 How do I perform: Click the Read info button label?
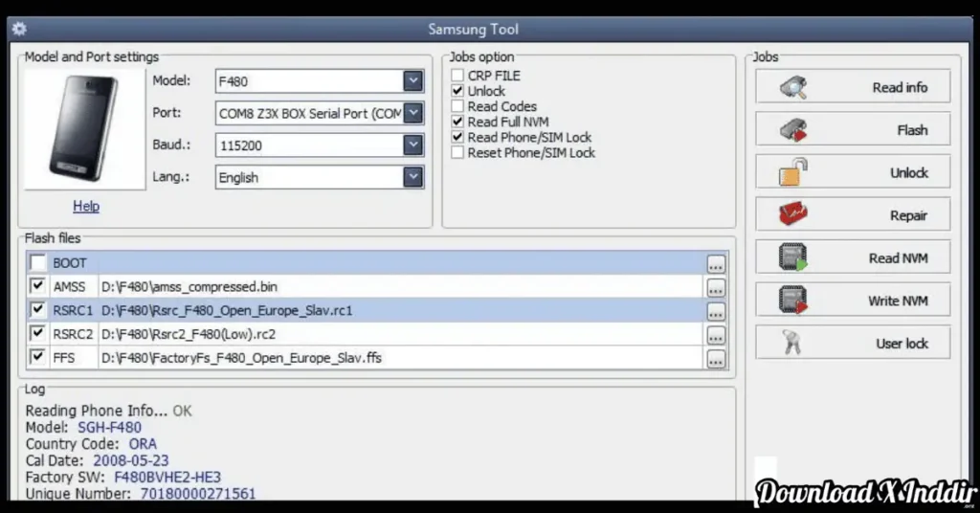click(900, 87)
